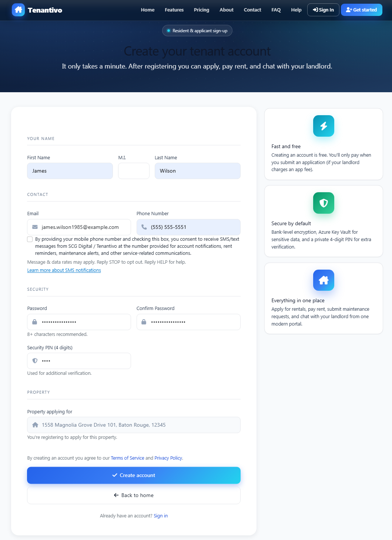Click the "Fast and free" card title
The image size is (392, 540).
[286, 147]
